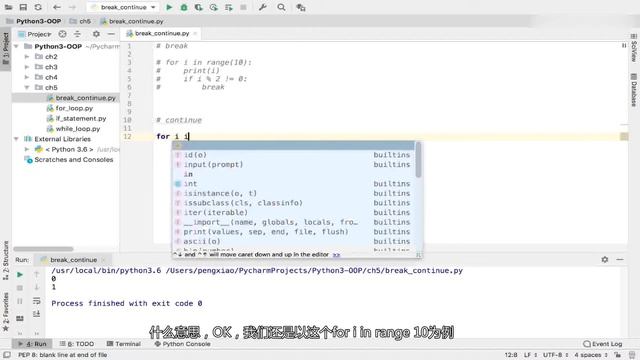Open the Python Console tool window

pos(182,344)
